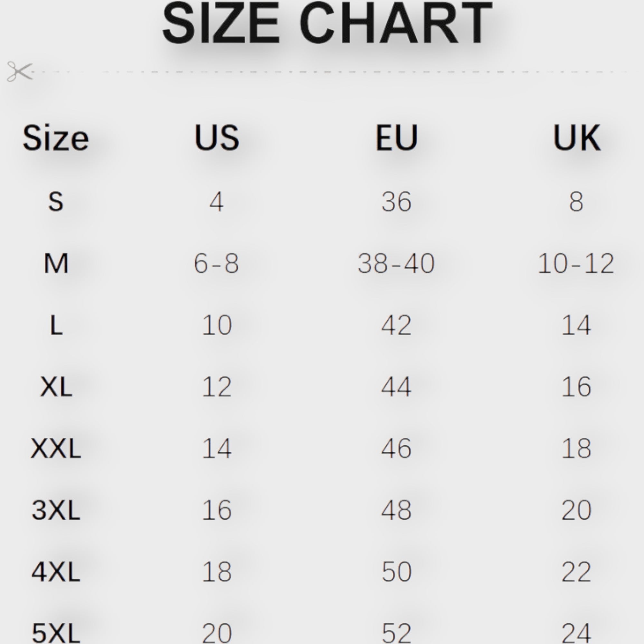
Task: Click the 4XL size row label
Action: pyautogui.click(x=56, y=572)
